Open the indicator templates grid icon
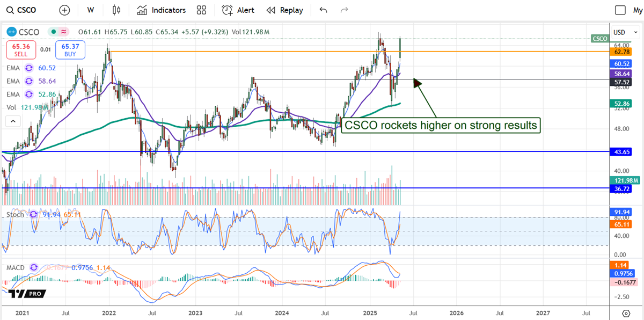The width and height of the screenshot is (644, 320). click(x=201, y=10)
